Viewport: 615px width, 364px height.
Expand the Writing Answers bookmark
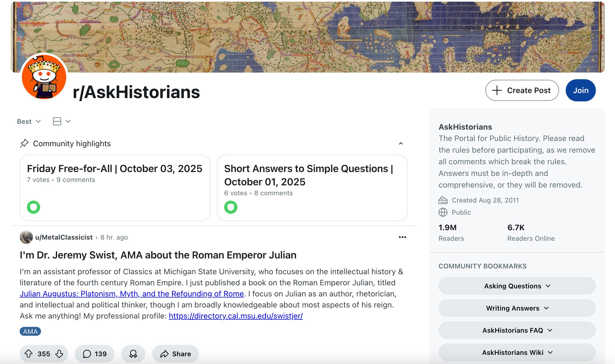click(517, 308)
